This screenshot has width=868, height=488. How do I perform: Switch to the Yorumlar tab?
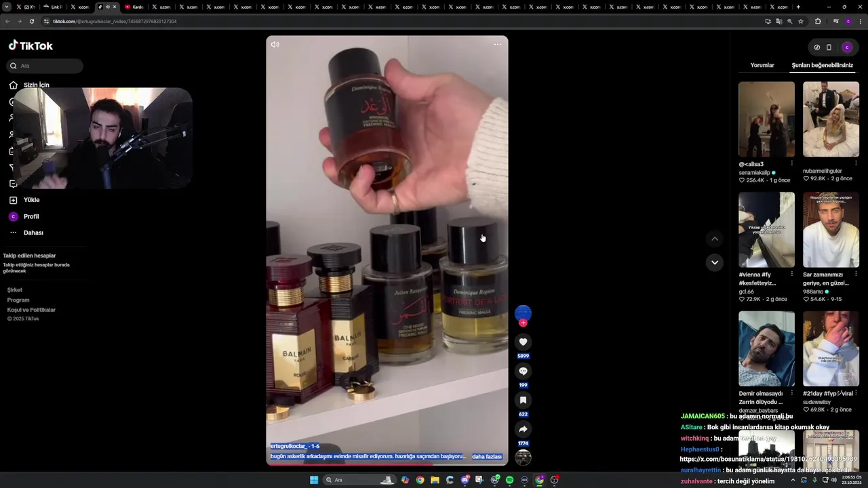[x=762, y=65]
